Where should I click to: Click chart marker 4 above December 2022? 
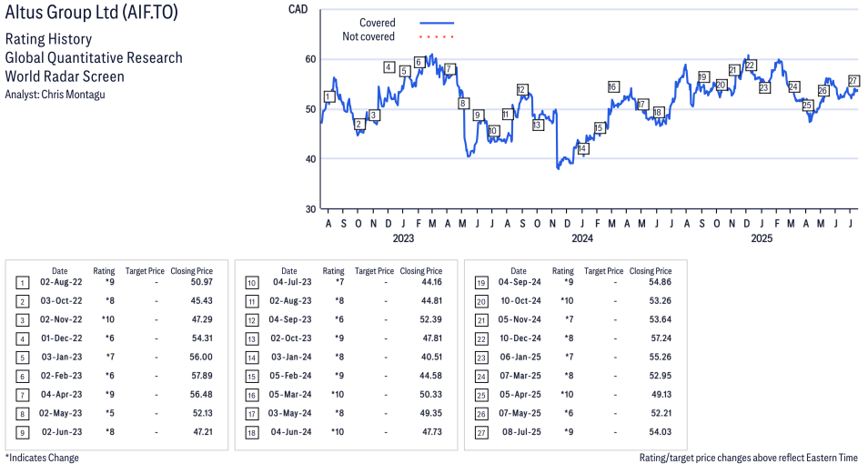pos(389,67)
